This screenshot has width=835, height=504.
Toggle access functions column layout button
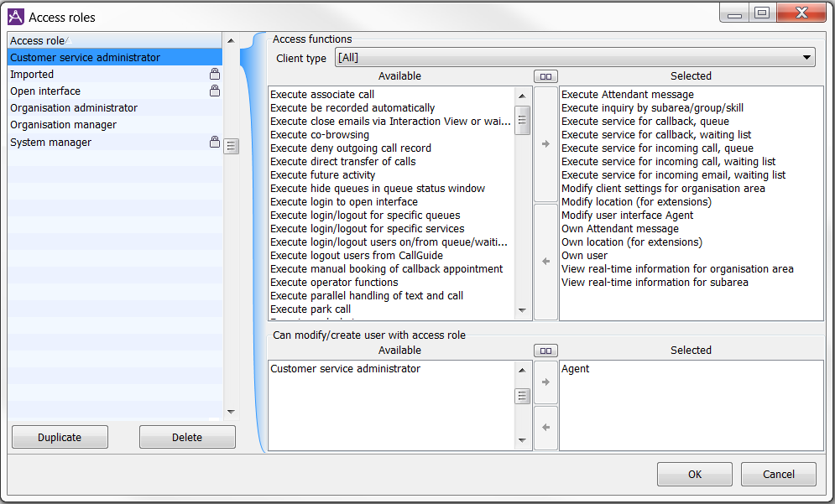coord(545,76)
